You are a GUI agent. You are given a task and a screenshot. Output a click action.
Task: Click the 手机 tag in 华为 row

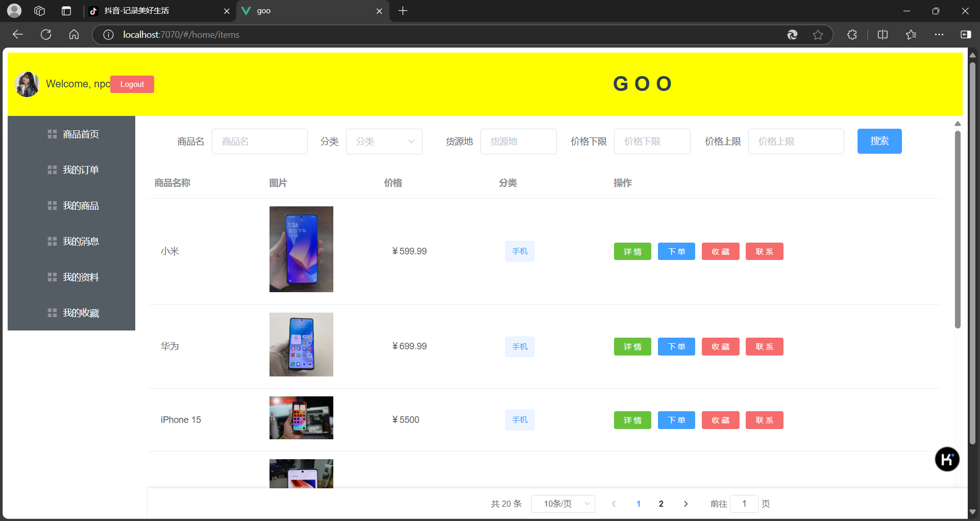(x=520, y=347)
